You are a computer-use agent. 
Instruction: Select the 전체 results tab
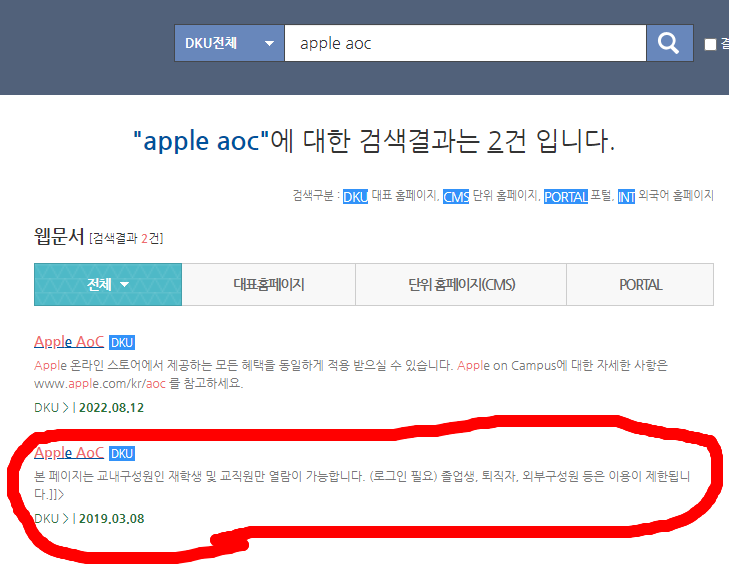(108, 285)
